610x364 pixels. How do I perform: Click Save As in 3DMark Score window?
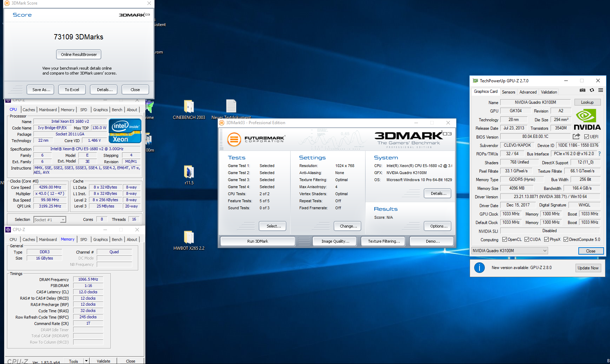coord(41,90)
